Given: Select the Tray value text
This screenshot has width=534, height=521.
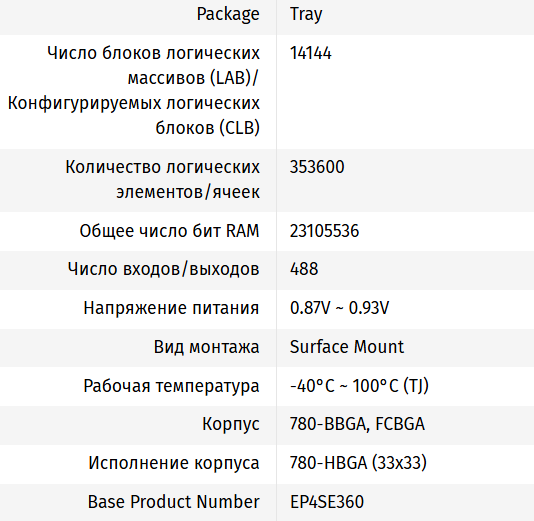Looking at the screenshot, I should pos(306,15).
